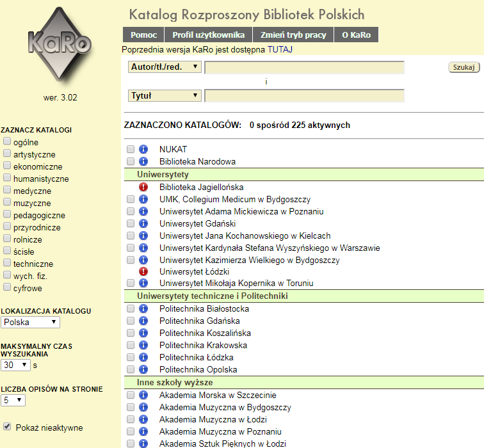Select the Akademia Muzyczna w Poznaniu checkbox

click(x=131, y=431)
